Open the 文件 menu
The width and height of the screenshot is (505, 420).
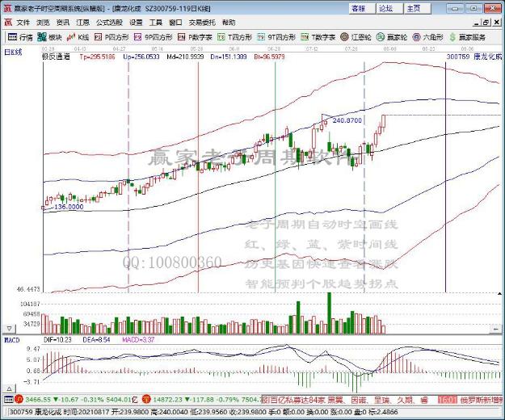tap(23, 23)
